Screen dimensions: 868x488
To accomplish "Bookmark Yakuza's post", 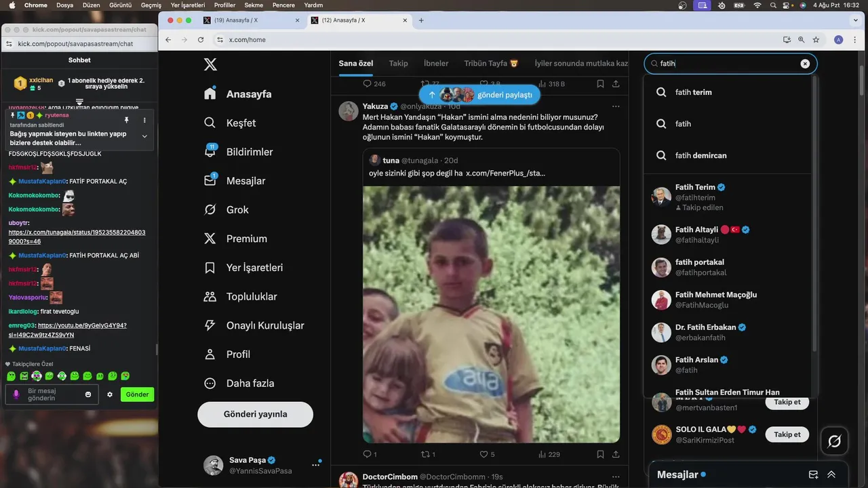I will (600, 454).
